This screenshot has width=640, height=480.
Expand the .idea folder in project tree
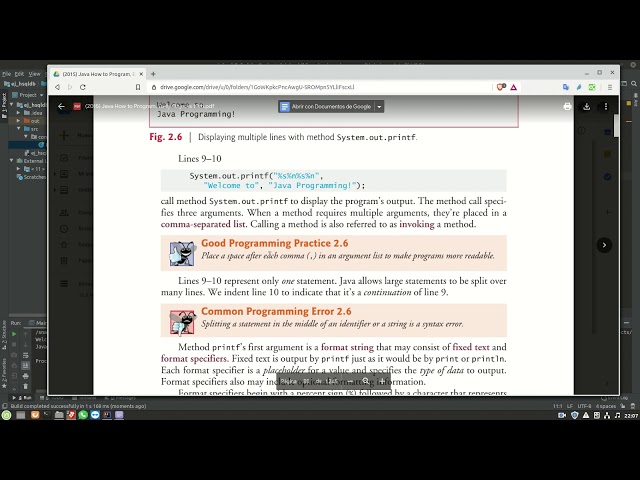18,113
